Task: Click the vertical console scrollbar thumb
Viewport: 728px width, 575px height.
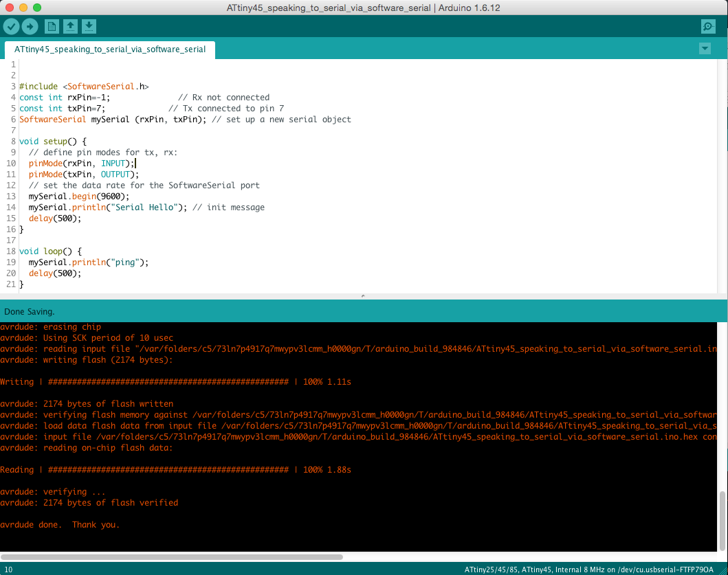Action: point(722,521)
